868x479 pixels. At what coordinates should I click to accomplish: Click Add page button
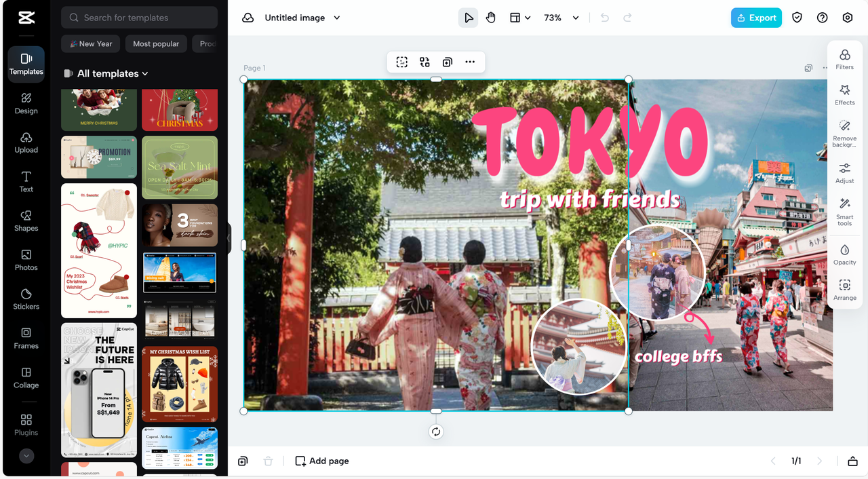pyautogui.click(x=322, y=461)
